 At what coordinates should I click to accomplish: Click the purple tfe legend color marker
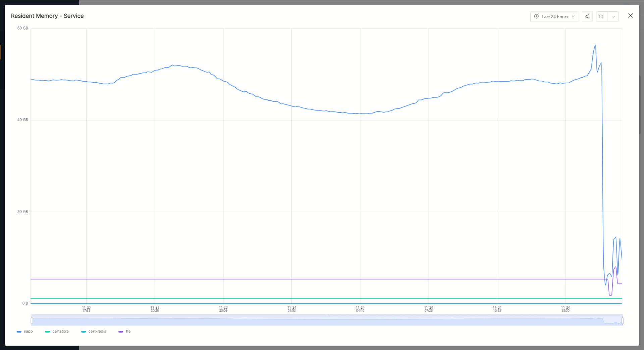pos(121,332)
